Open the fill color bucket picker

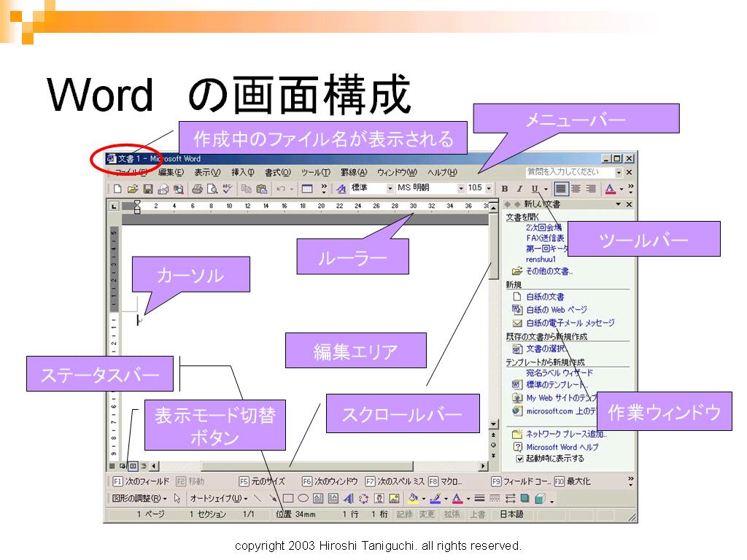tap(413, 498)
